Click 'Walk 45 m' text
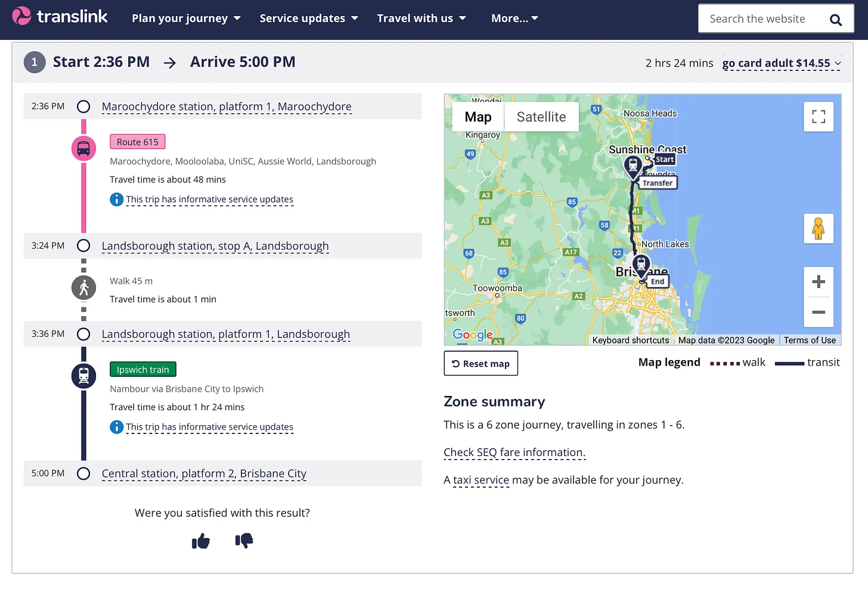Viewport: 868px width, 589px height. 131,281
